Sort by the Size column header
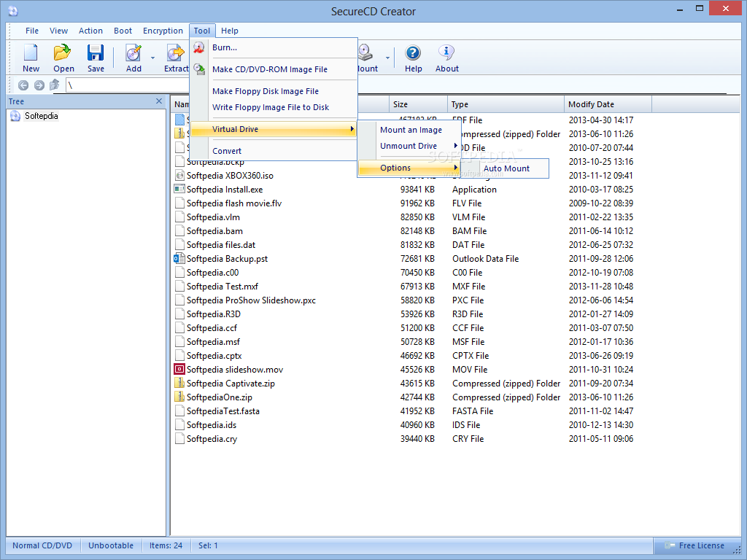This screenshot has height=560, width=747. point(418,104)
